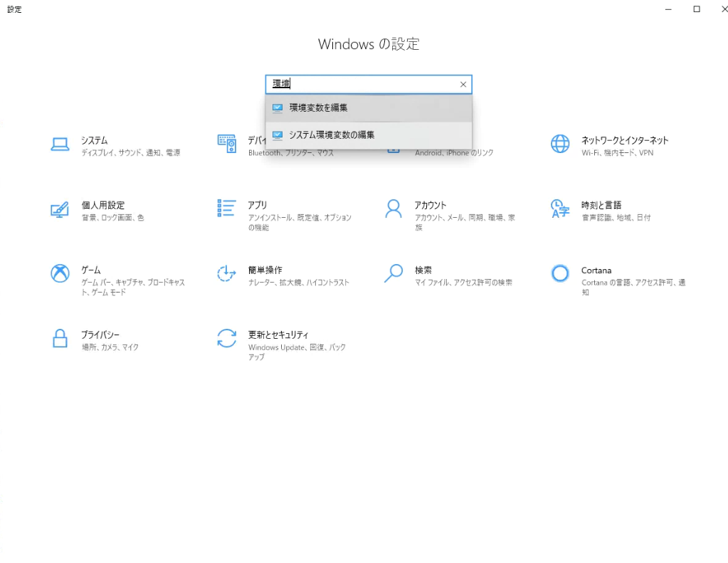This screenshot has width=728, height=563.
Task: Click the 場所、カメラ、マイク description
Action: coord(110,347)
